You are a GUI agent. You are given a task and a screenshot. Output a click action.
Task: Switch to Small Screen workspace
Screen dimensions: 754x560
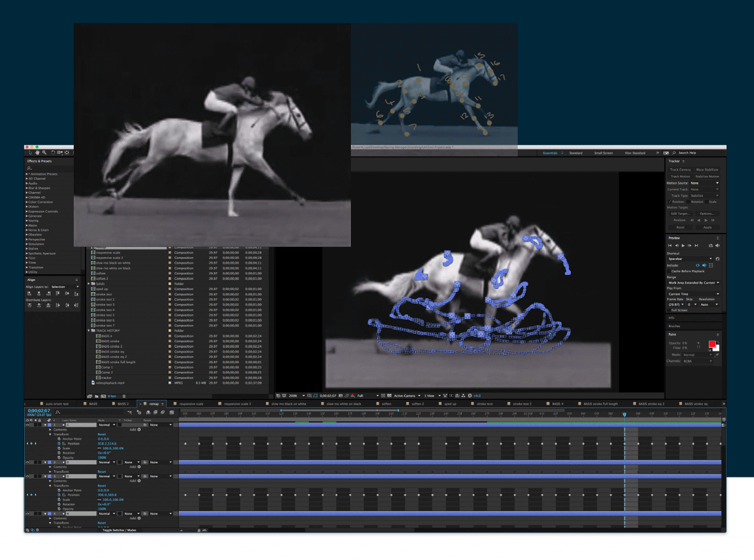click(603, 153)
